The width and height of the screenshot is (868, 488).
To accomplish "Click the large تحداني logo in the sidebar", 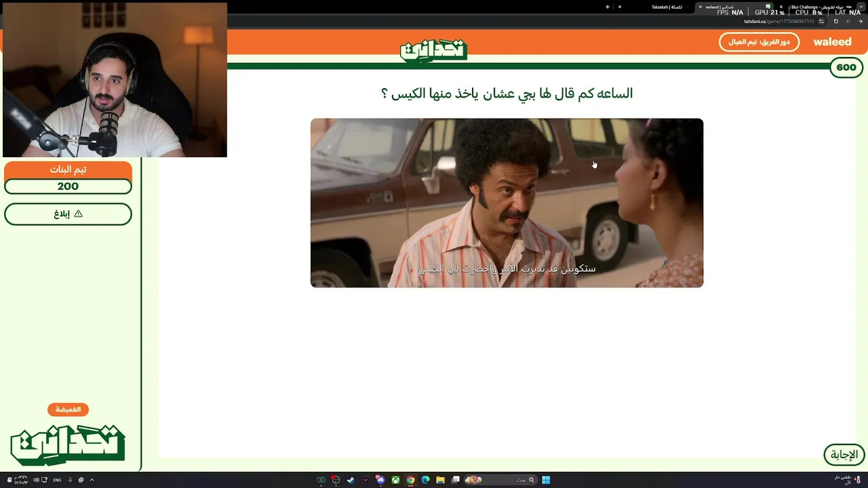I will point(68,445).
